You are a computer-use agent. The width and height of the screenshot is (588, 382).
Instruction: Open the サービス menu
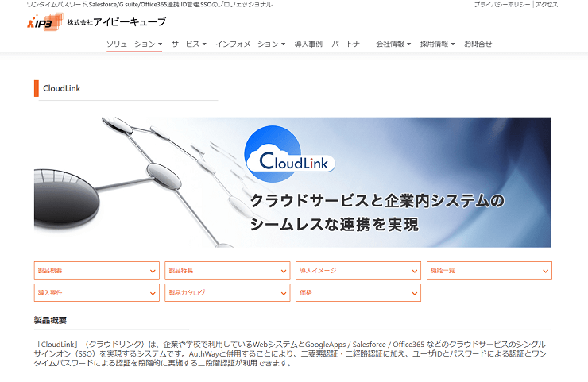point(189,44)
